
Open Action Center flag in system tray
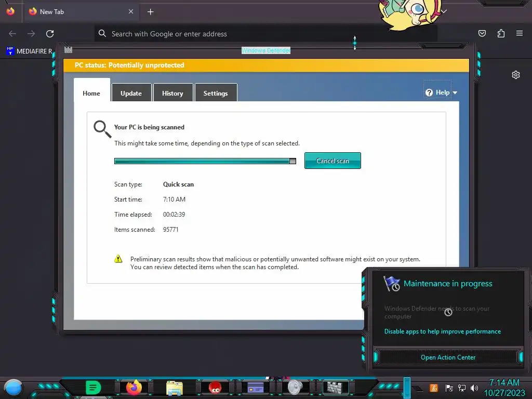point(449,388)
